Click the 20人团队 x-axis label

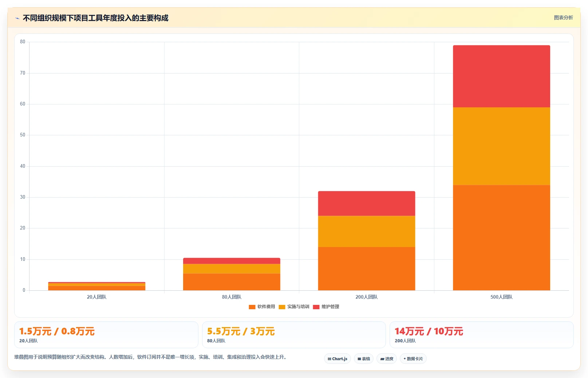pos(97,297)
